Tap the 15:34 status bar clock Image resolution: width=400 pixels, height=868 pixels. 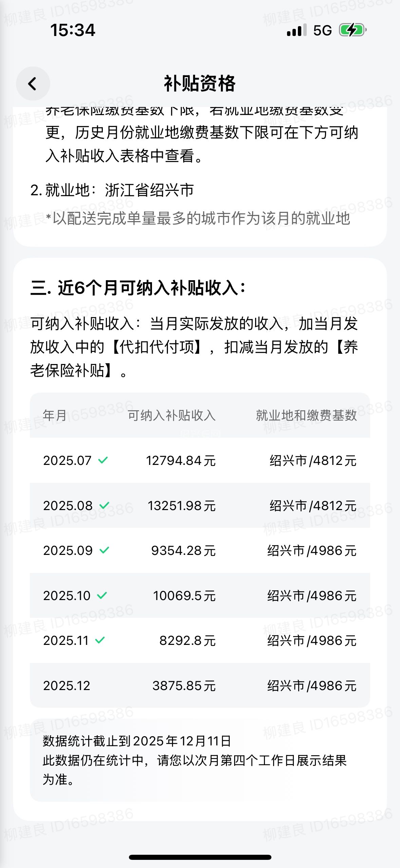(x=73, y=30)
